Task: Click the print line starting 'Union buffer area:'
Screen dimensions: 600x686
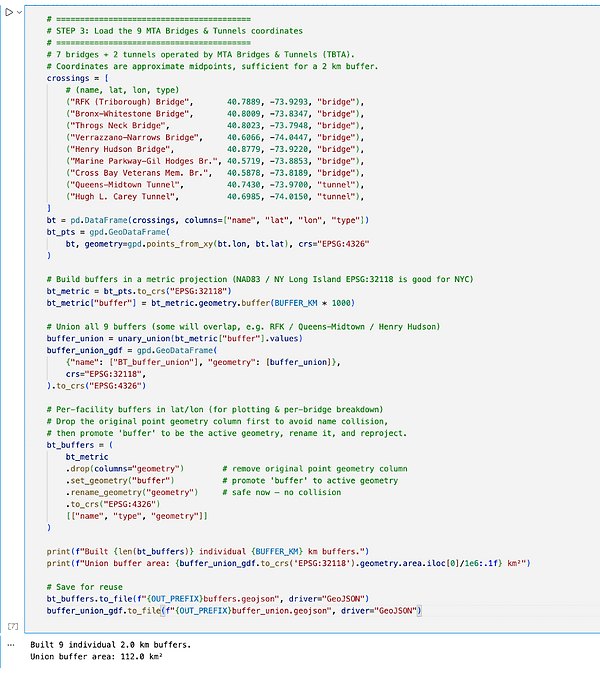Action: 288,563
